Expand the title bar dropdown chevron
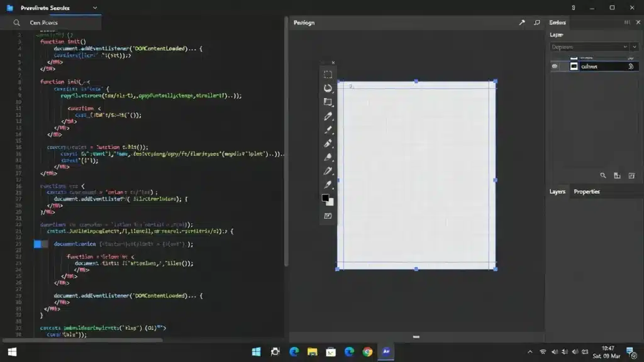 click(x=95, y=8)
